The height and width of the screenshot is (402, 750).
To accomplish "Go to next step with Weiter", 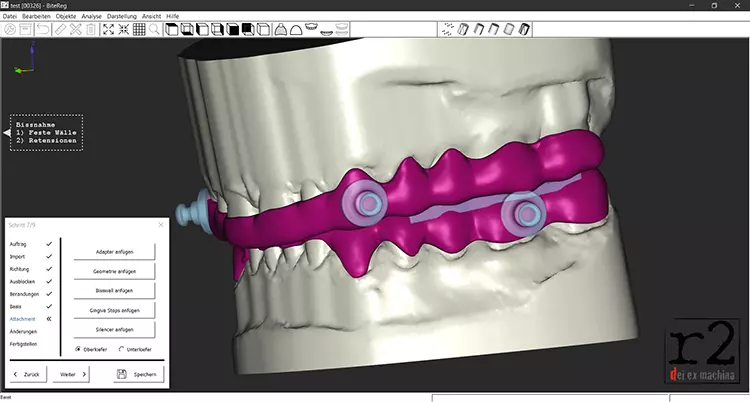I will pyautogui.click(x=73, y=374).
